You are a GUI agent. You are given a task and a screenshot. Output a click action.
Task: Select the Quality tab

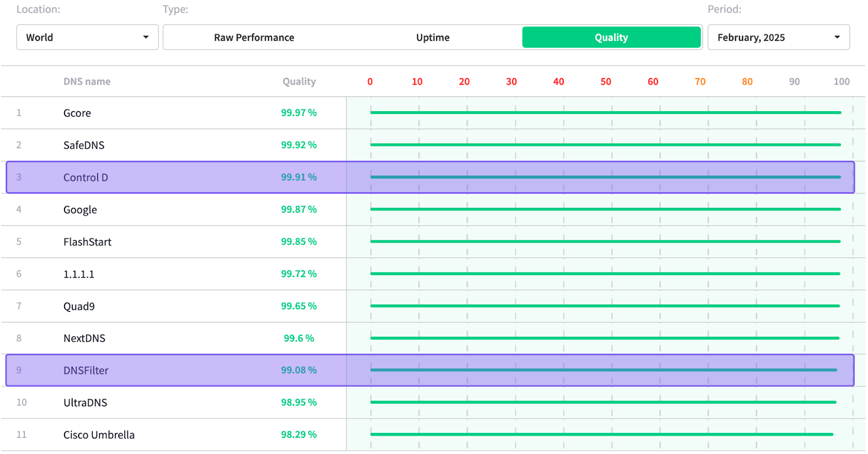point(611,37)
